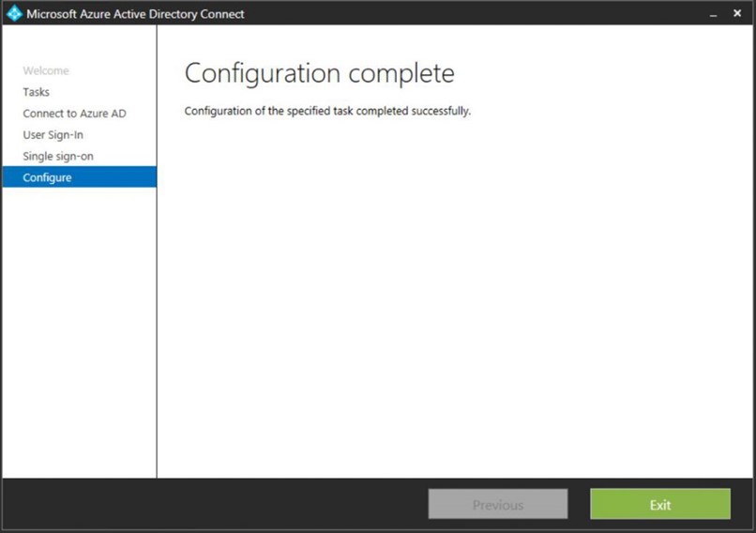Click the 'Configuration complete' heading
Screen dimensions: 756x533
pyautogui.click(x=319, y=73)
